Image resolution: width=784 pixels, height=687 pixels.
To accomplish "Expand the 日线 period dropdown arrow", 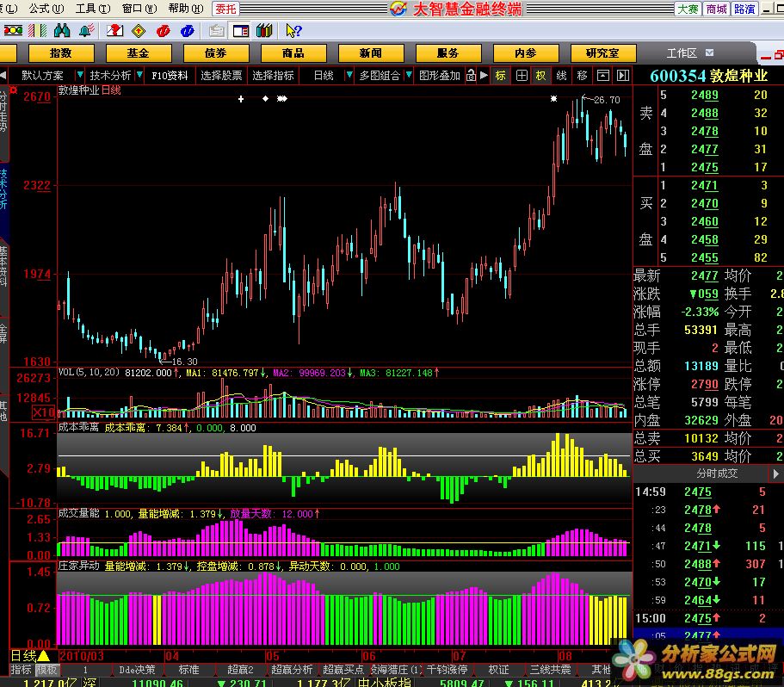I will [349, 76].
